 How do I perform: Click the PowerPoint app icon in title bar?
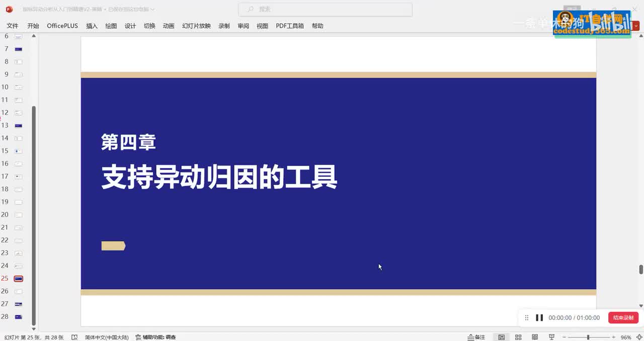pyautogui.click(x=9, y=9)
